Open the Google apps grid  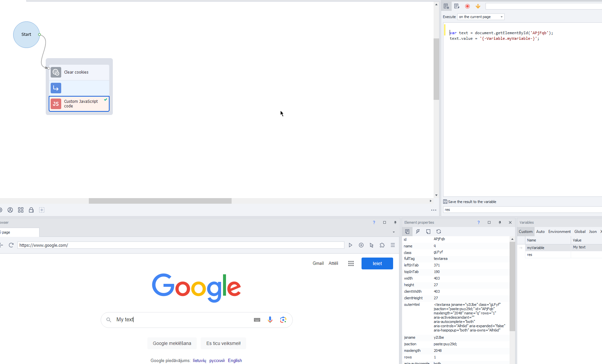pos(351,263)
